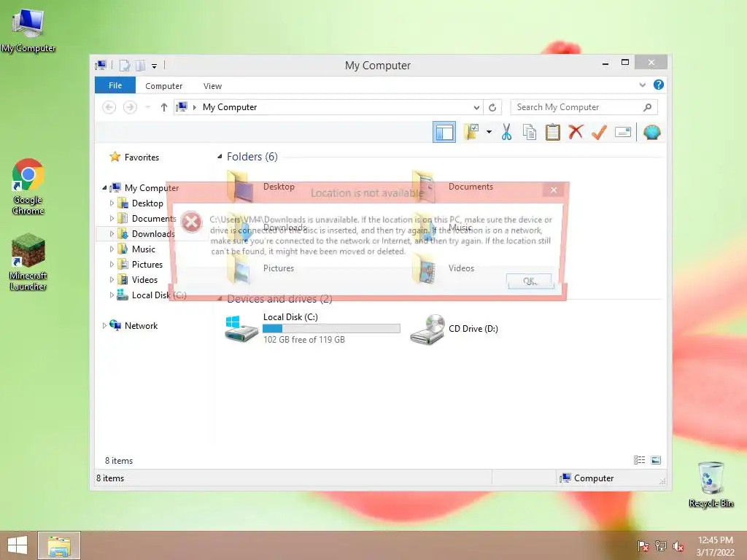
Task: Click the search magnifier icon
Action: 647,107
